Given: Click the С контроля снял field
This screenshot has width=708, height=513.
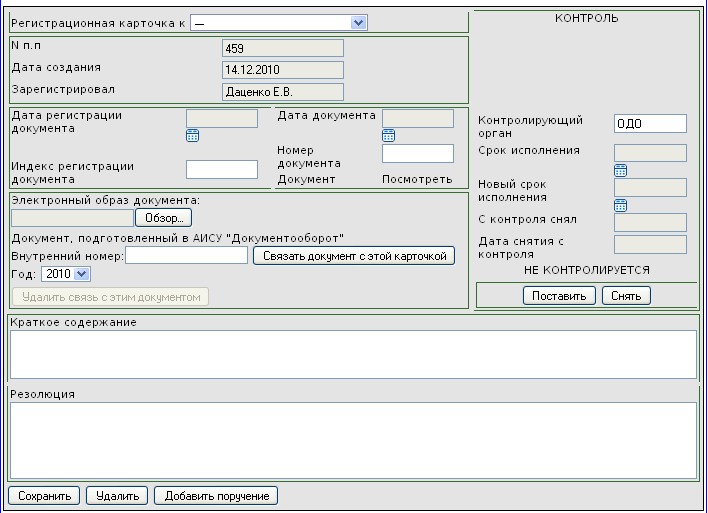Looking at the screenshot, I should pos(651,222).
